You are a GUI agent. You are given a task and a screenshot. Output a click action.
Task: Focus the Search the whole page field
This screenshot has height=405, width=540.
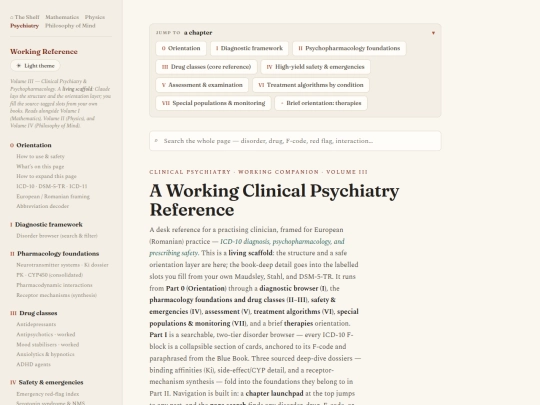pos(295,141)
